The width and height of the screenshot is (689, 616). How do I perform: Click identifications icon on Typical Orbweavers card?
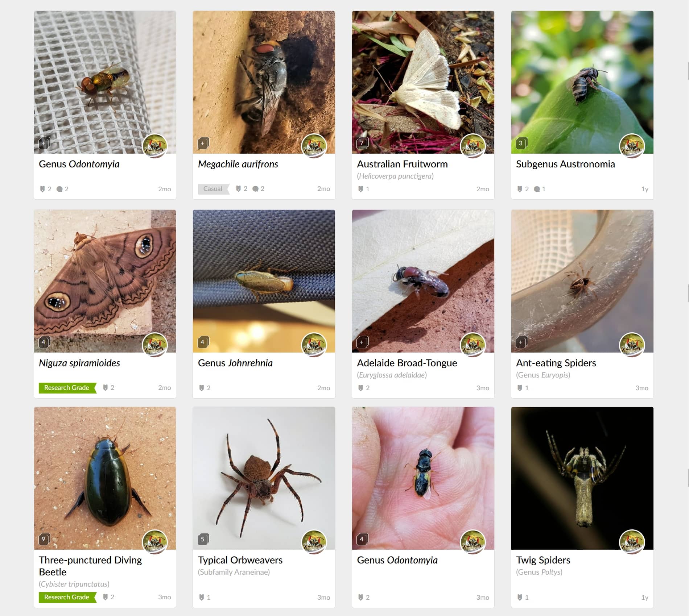(202, 597)
